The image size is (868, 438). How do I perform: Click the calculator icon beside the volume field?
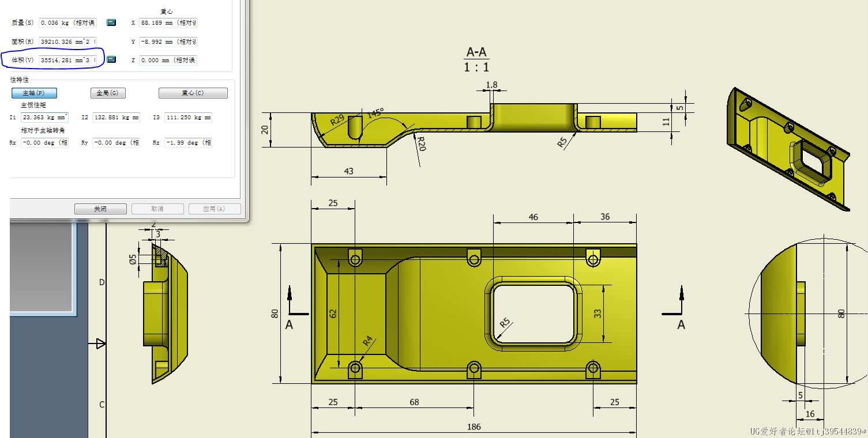click(x=111, y=59)
